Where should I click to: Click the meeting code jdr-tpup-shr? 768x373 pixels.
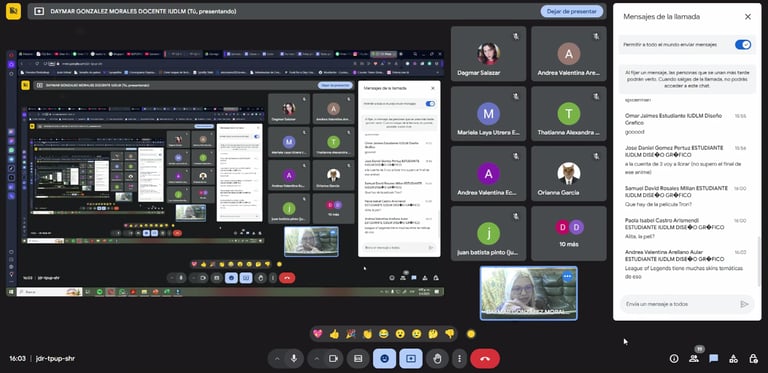55,358
